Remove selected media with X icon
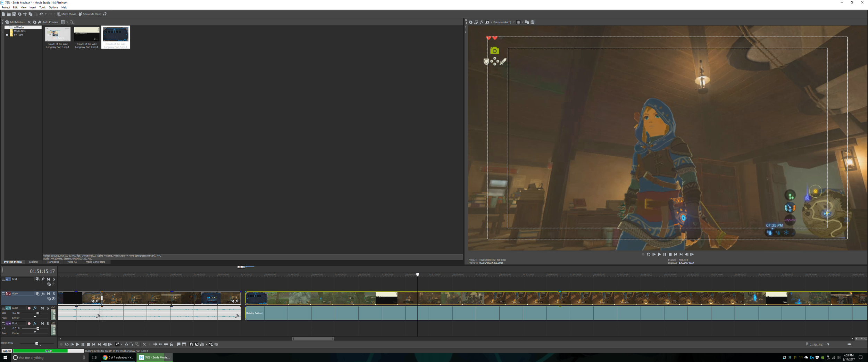Image resolution: width=868 pixels, height=362 pixels. pos(29,22)
